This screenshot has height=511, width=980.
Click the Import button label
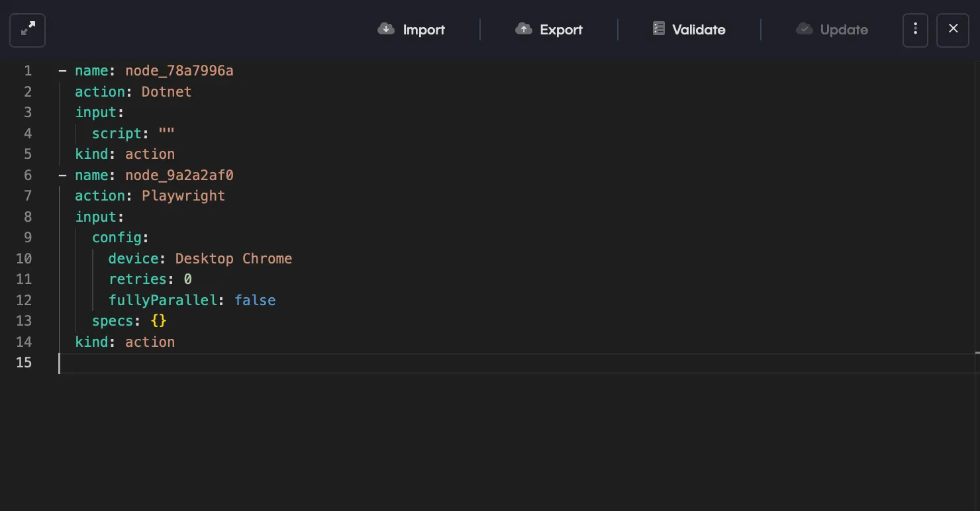tap(424, 30)
